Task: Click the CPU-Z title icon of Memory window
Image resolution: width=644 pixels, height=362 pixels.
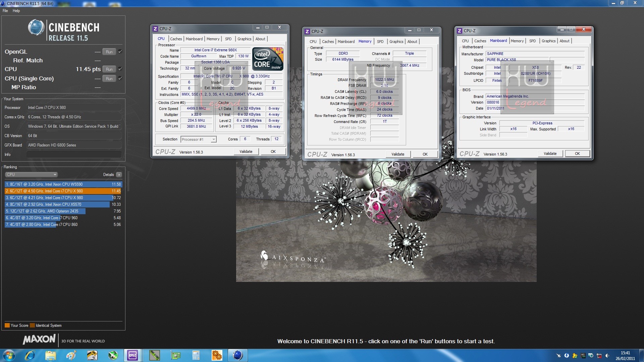Action: click(307, 31)
